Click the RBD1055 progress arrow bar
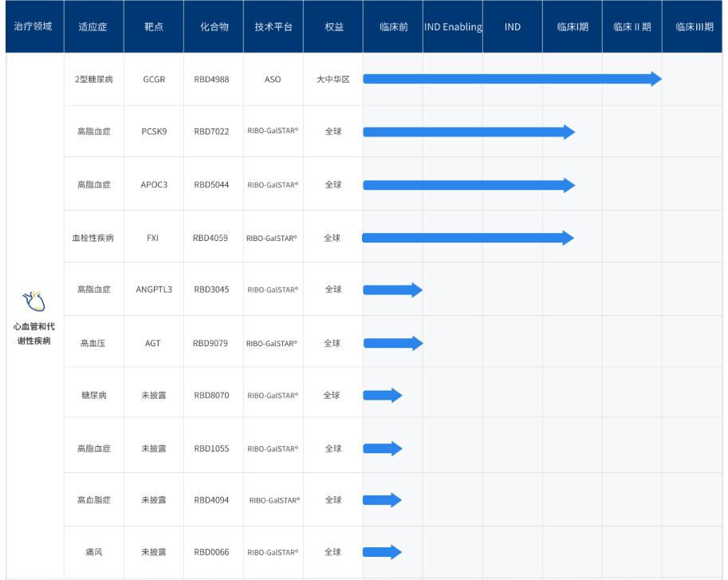This screenshot has width=728, height=580. point(383,448)
